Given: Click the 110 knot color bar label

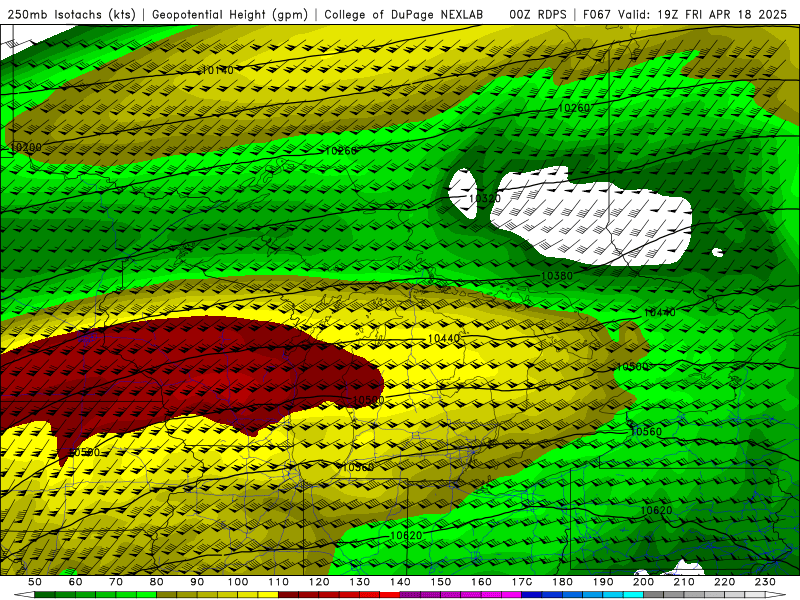Looking at the screenshot, I should (x=279, y=582).
